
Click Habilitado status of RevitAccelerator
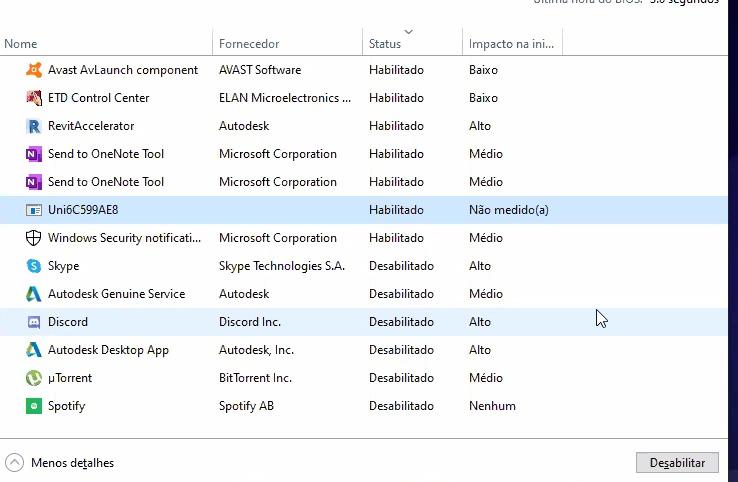pyautogui.click(x=396, y=126)
